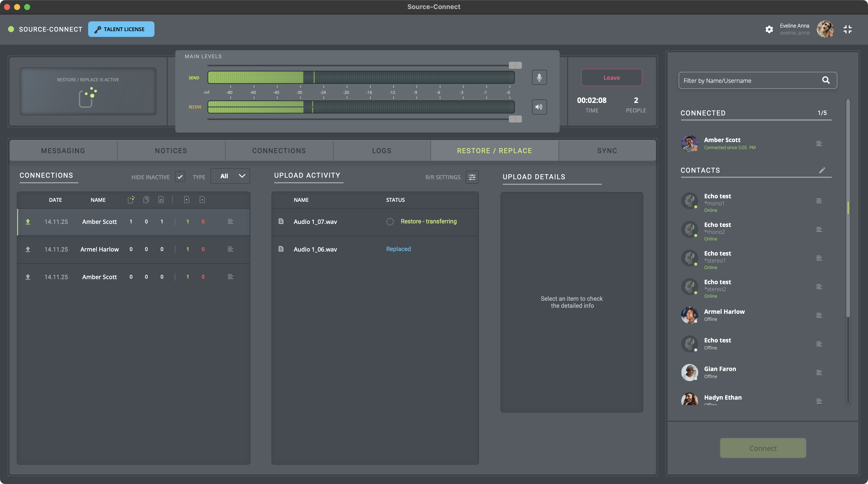
Task: Click the receive speaker volume icon
Action: [539, 107]
